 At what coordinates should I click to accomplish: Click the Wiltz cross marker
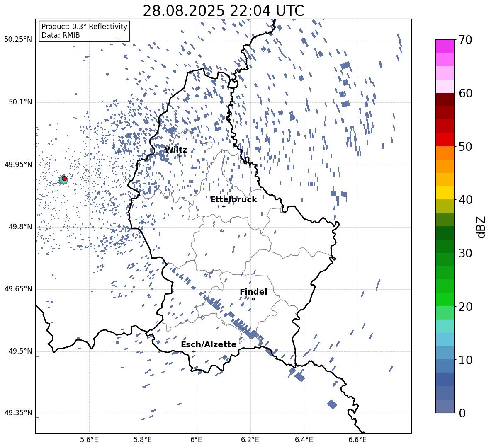click(x=178, y=156)
